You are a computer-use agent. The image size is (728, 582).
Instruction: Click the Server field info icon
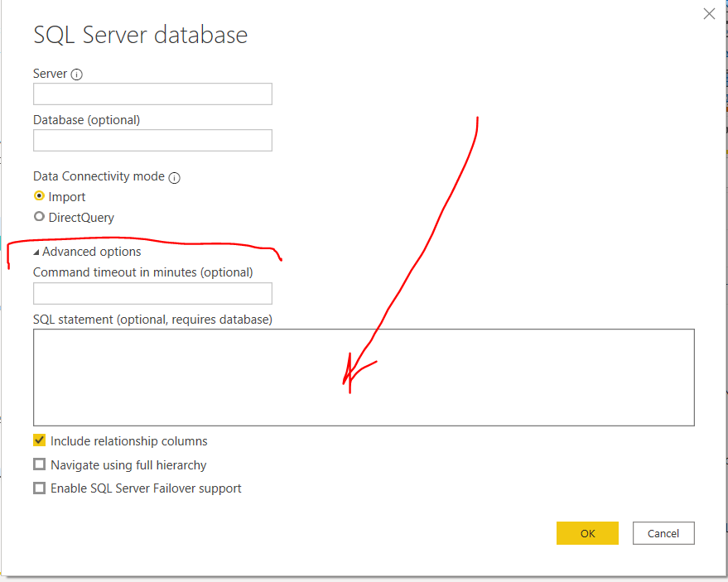pyautogui.click(x=76, y=74)
